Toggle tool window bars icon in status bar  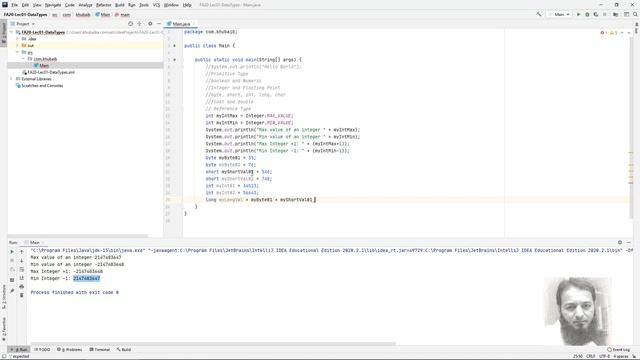click(x=4, y=356)
